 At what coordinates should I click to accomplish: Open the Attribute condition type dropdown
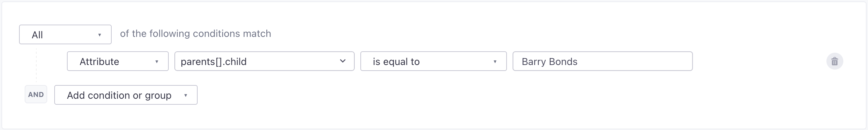(118, 61)
